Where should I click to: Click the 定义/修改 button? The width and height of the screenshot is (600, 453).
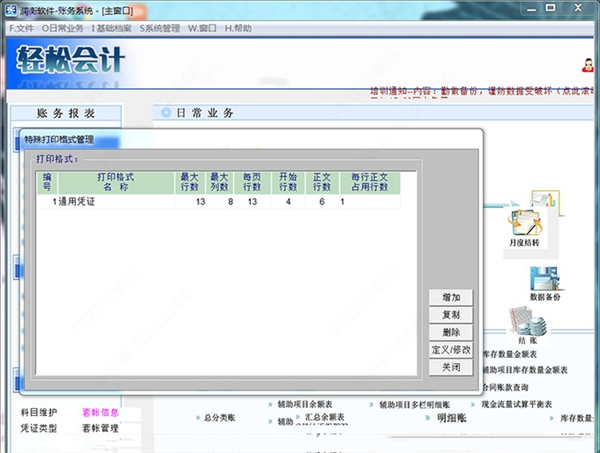point(449,349)
